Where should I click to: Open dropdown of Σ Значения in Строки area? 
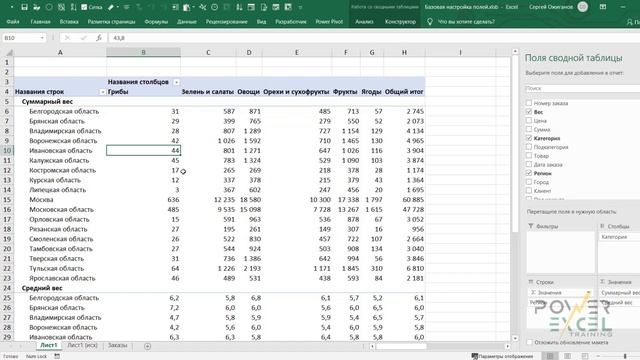pos(588,293)
